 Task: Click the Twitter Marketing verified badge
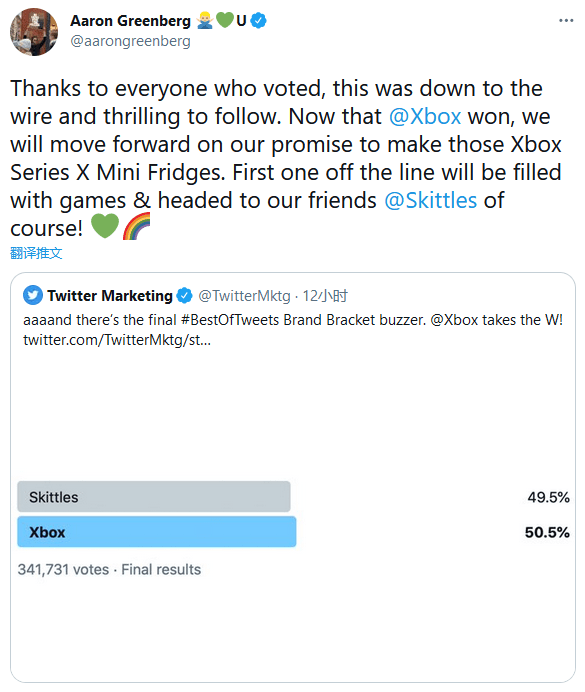[184, 296]
